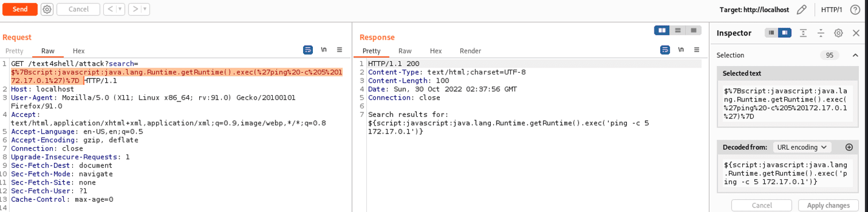Click the GET /text4shell/attack request line
The width and height of the screenshot is (868, 212).
(75, 64)
